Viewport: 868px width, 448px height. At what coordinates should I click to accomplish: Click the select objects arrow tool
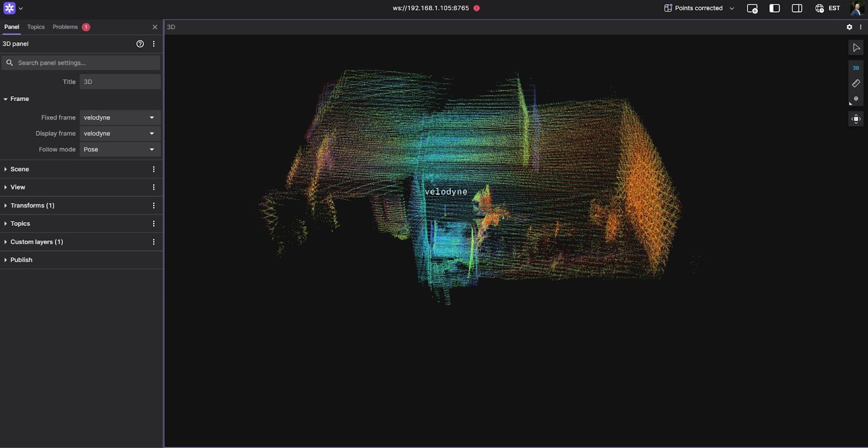point(856,48)
